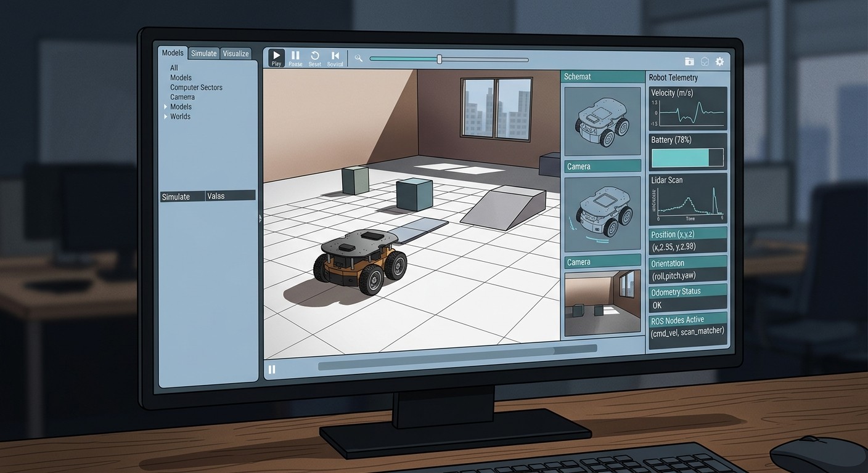This screenshot has height=473, width=868.
Task: Click the Valas header in the left panel
Action: click(231, 196)
